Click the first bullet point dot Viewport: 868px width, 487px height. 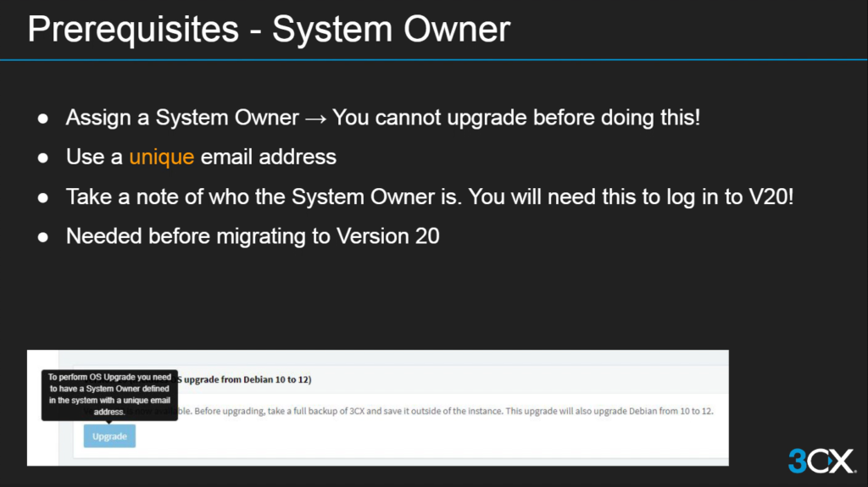point(43,119)
